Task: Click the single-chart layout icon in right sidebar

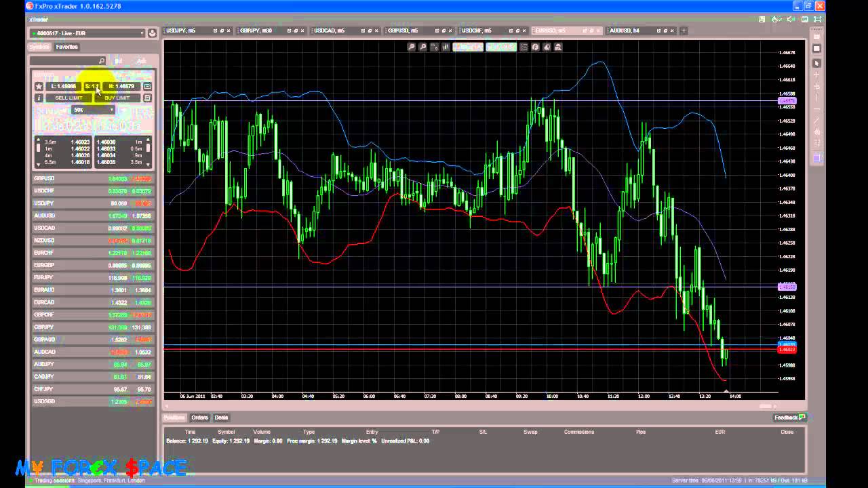Action: 816,48
